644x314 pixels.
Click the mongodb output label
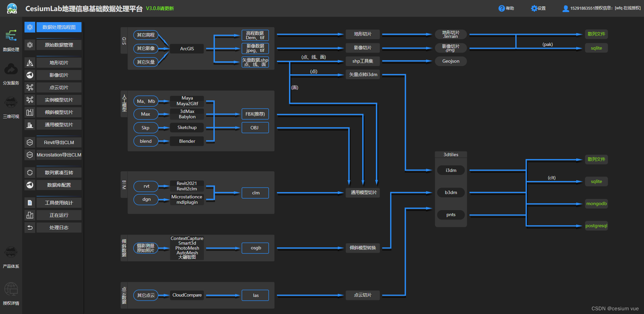point(596,204)
